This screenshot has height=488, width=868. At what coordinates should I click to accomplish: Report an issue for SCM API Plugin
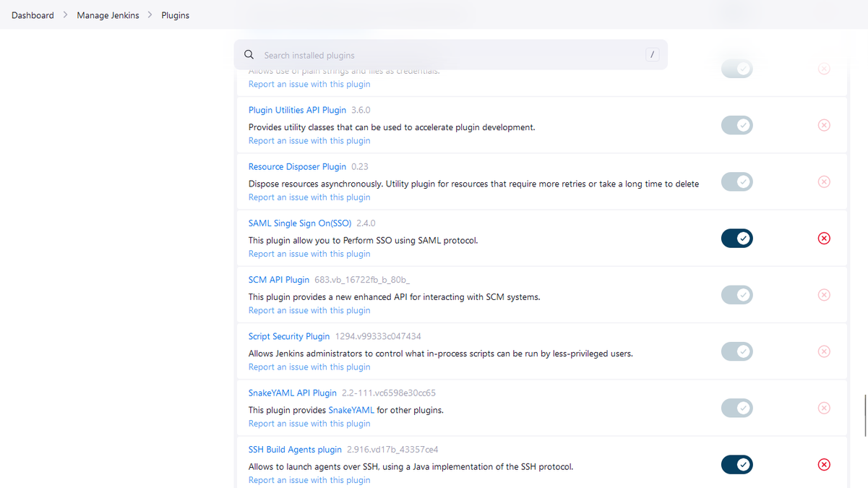(x=309, y=310)
